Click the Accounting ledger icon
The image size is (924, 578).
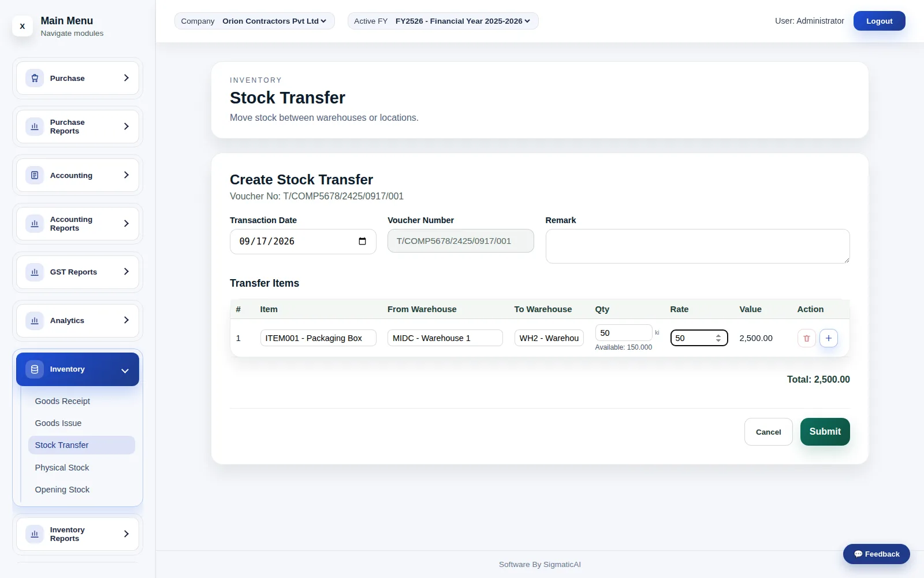click(x=35, y=175)
